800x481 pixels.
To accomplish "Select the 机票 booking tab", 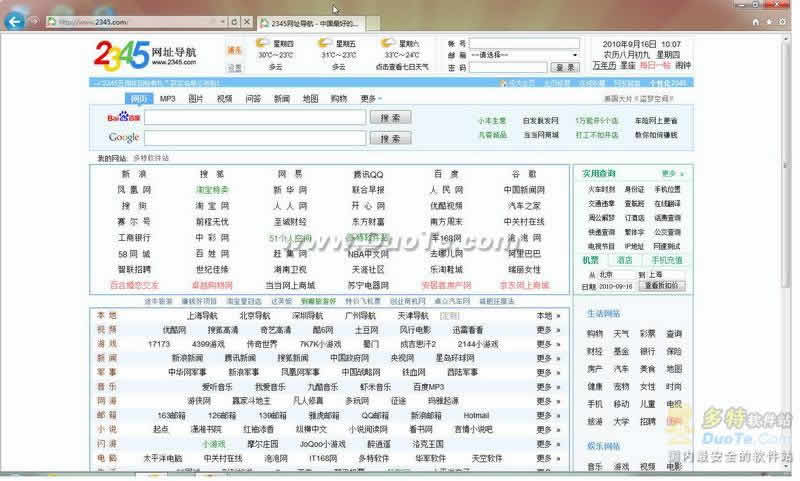I will (x=590, y=260).
